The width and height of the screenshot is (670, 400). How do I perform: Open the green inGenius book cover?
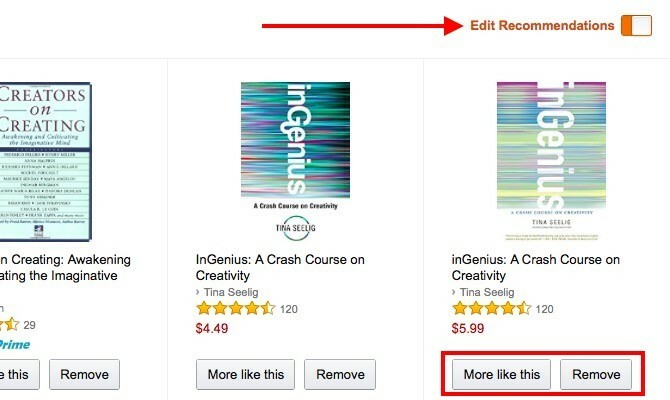tap(551, 162)
